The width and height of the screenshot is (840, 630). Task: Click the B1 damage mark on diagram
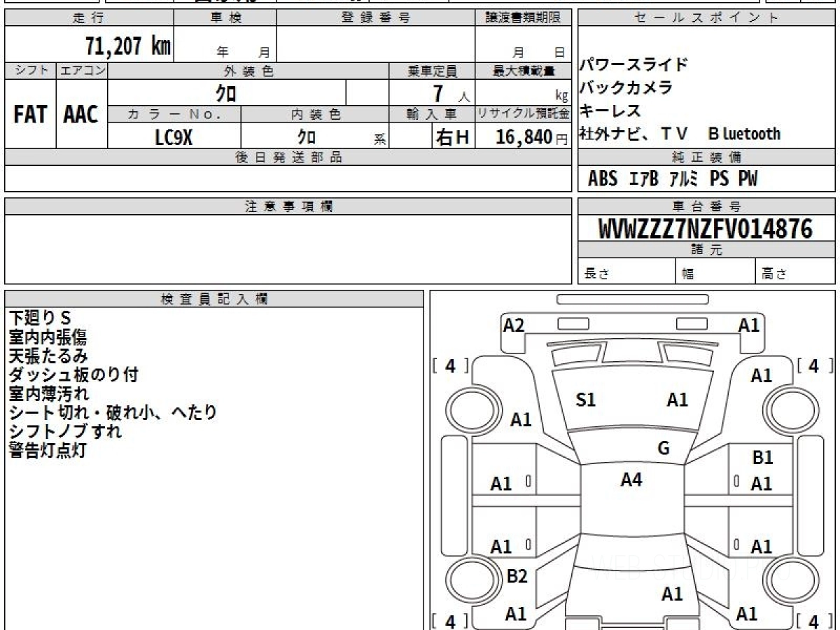pos(762,458)
